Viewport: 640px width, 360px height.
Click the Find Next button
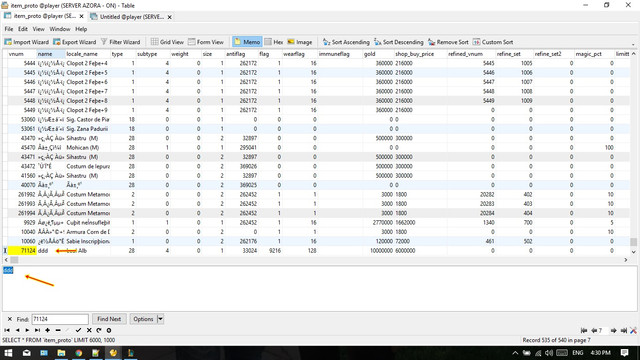point(109,319)
